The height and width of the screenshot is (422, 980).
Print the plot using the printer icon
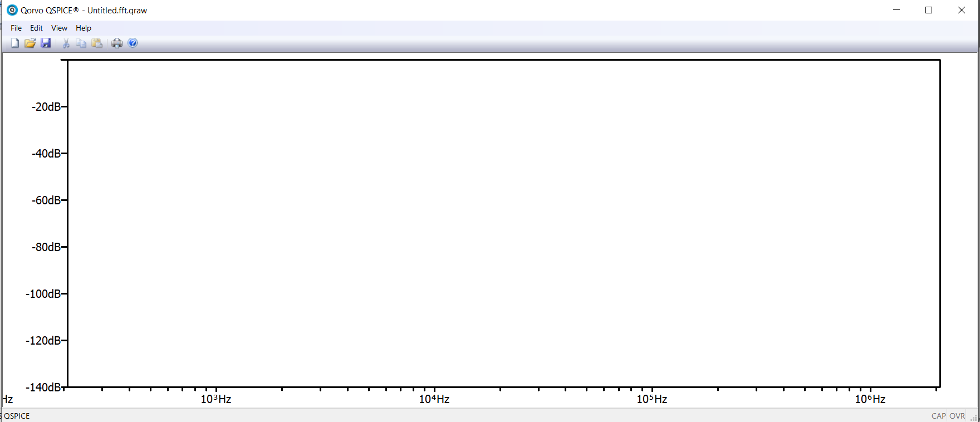(x=117, y=43)
